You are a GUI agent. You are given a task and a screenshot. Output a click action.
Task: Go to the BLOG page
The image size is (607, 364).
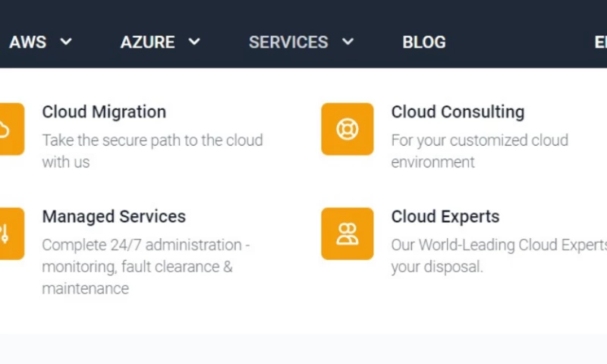point(424,42)
